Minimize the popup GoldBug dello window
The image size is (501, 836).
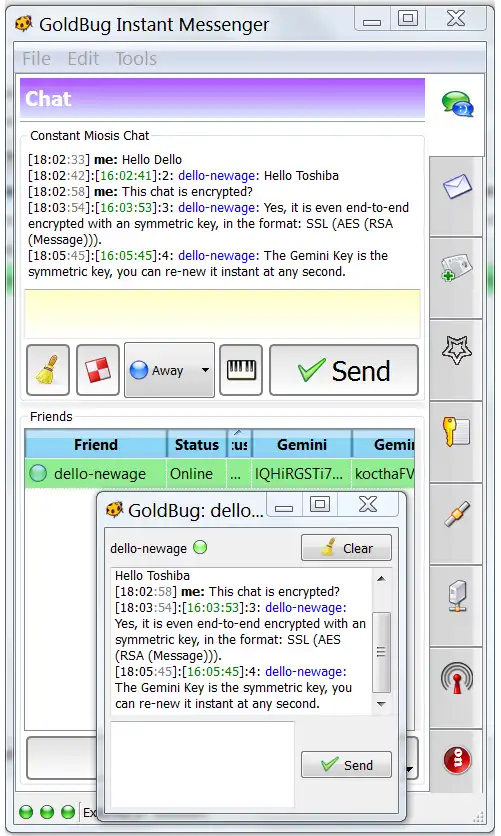pyautogui.click(x=284, y=505)
